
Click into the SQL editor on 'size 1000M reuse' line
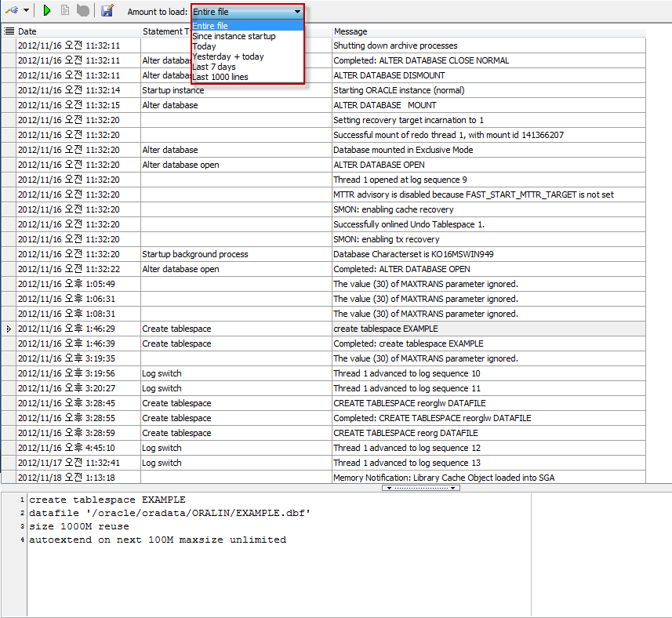tap(78, 526)
